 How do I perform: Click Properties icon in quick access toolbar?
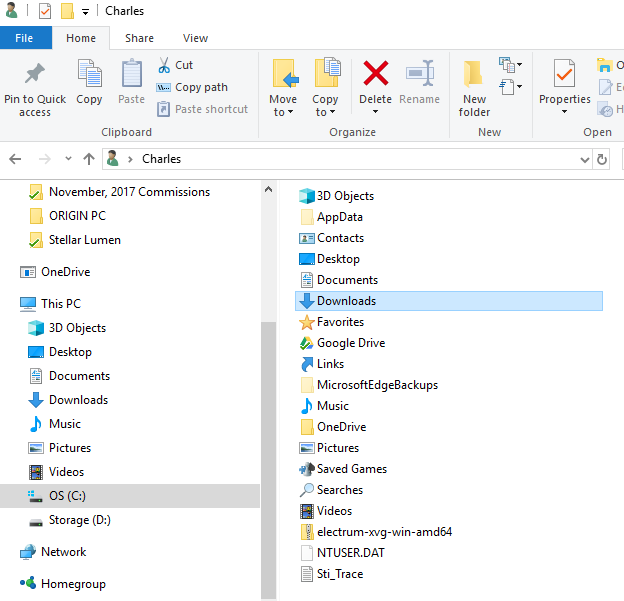pos(45,11)
